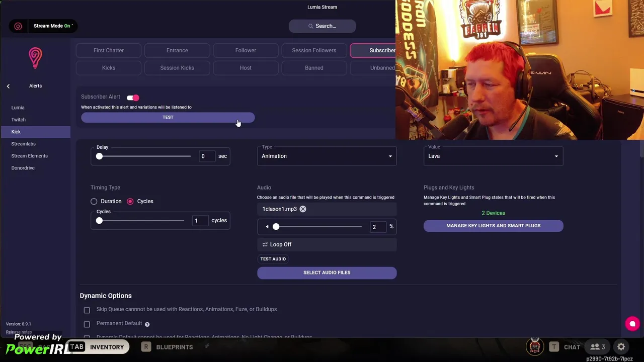Viewport: 644px width, 362px height.
Task: Select Twitch in the Alerts sidebar
Action: click(x=35, y=120)
